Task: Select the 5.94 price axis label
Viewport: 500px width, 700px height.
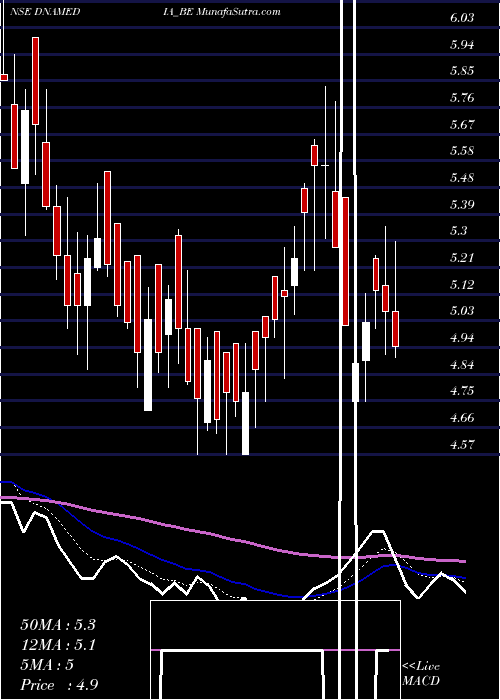Action: [462, 45]
